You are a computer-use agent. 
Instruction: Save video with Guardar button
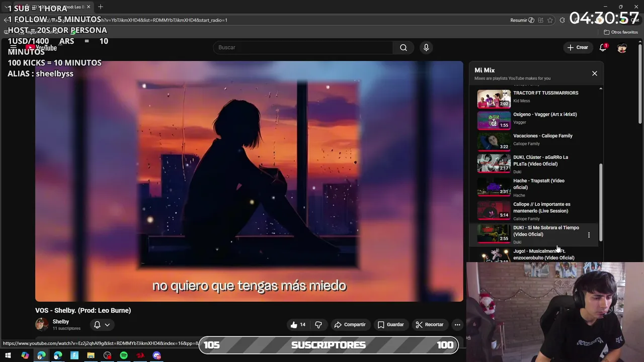[x=390, y=325]
